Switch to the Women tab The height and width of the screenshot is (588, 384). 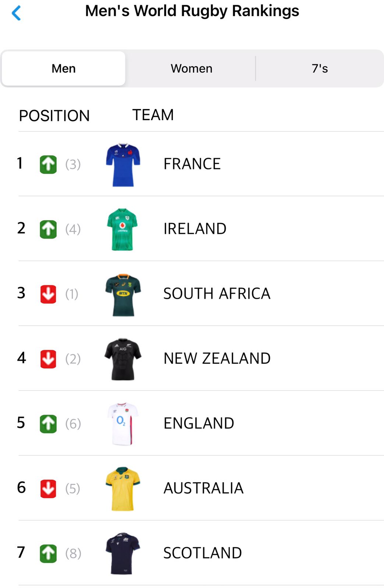(191, 69)
